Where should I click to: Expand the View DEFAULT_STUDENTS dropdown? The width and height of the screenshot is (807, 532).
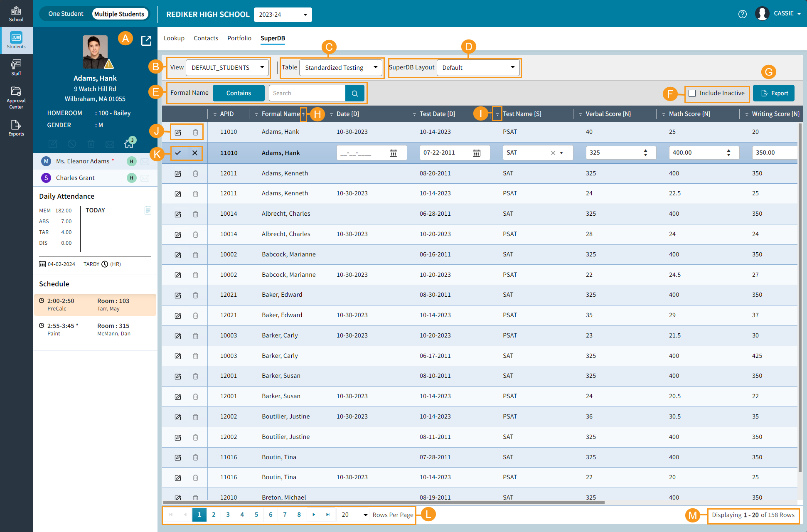[227, 67]
